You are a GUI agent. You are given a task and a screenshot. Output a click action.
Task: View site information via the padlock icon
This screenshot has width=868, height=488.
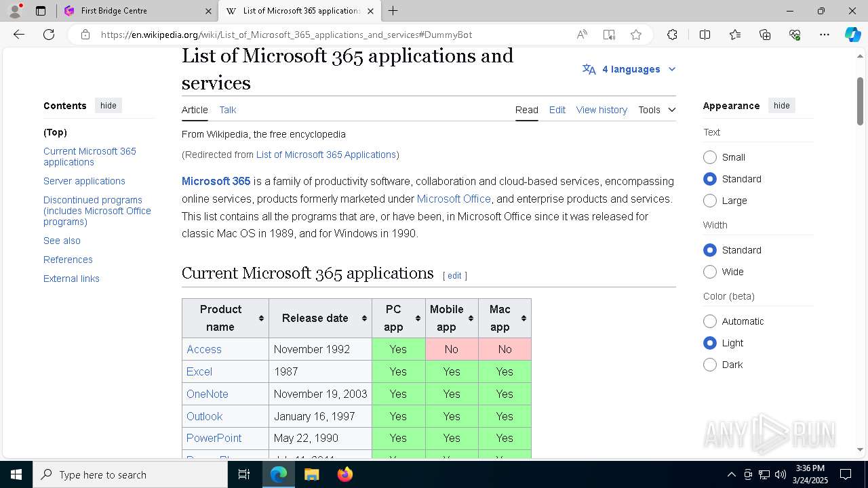[x=85, y=35]
